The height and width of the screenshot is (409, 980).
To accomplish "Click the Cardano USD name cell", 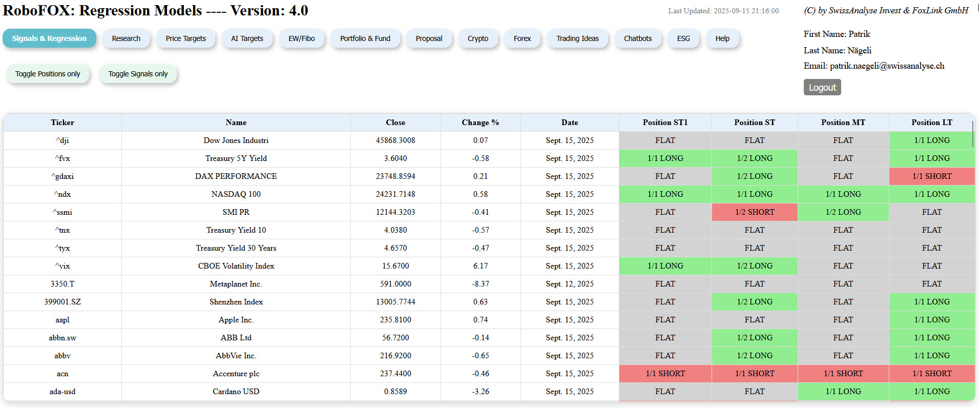I will click(236, 392).
